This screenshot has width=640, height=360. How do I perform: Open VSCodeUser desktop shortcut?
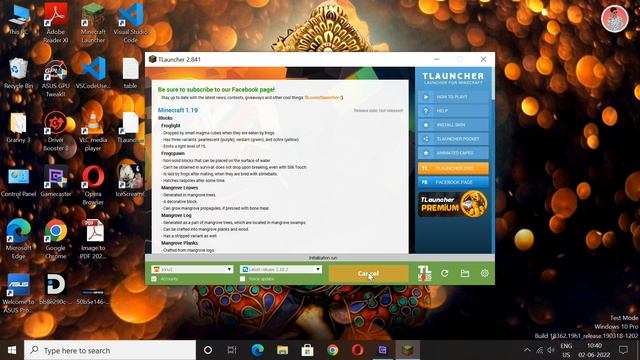93,73
